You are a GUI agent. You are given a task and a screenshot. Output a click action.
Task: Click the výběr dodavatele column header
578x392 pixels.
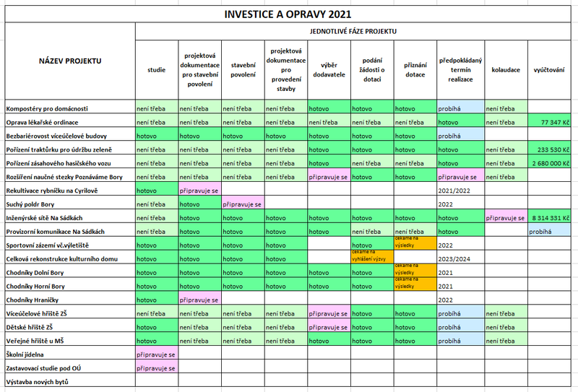(x=329, y=70)
